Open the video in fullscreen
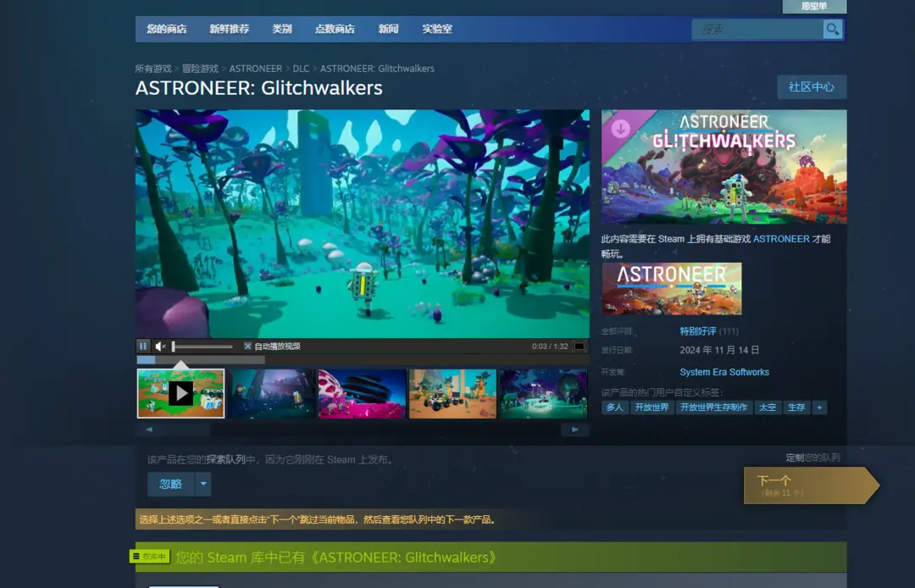 coord(579,347)
